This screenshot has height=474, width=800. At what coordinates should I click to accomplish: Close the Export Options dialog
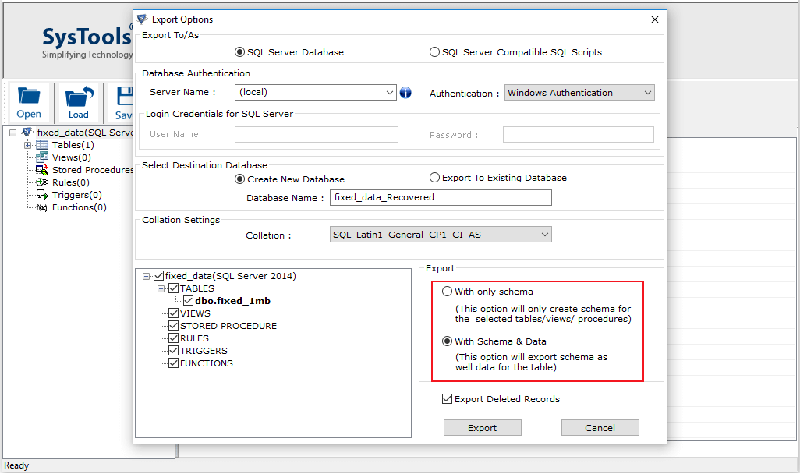(x=655, y=19)
